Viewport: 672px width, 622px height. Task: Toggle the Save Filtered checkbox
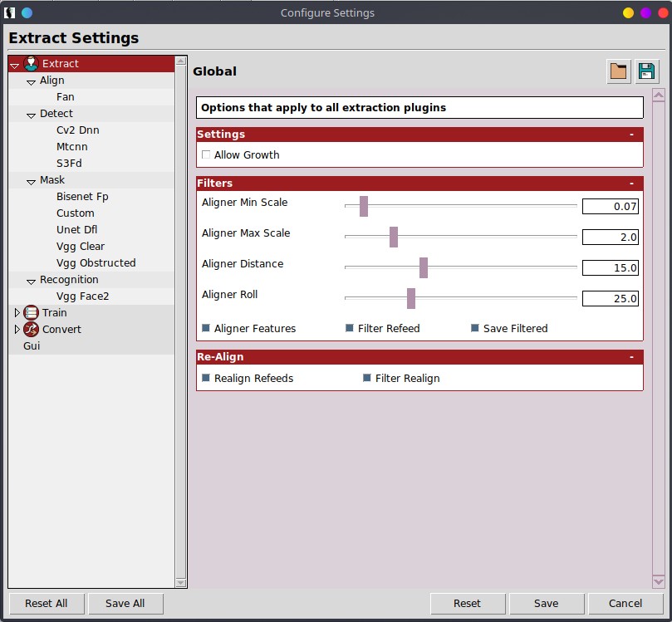[475, 328]
